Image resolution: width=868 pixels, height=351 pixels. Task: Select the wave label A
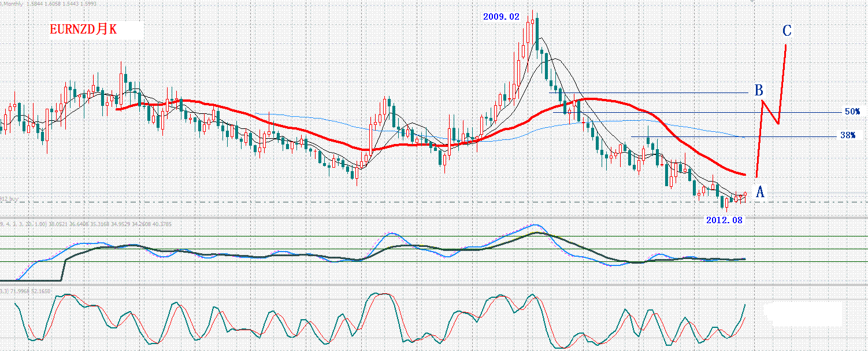click(x=761, y=193)
